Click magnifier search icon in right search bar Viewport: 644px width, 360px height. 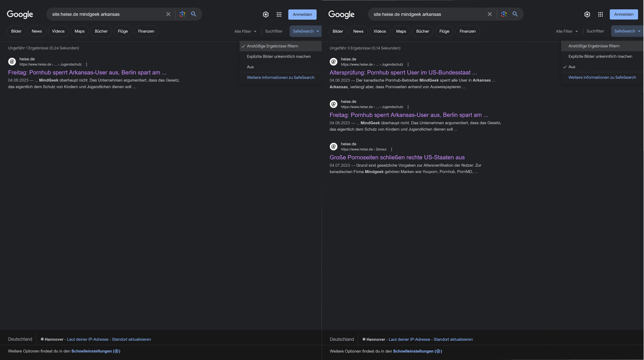515,14
